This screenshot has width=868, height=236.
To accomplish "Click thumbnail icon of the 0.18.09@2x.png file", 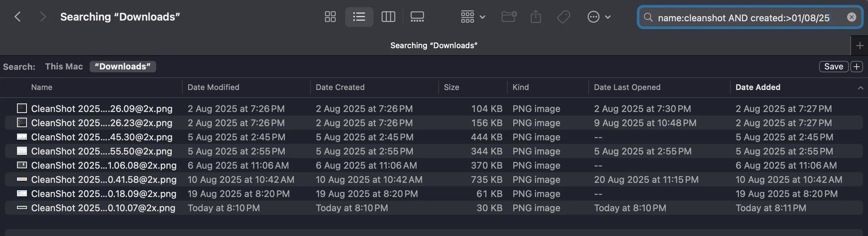I will tap(22, 193).
